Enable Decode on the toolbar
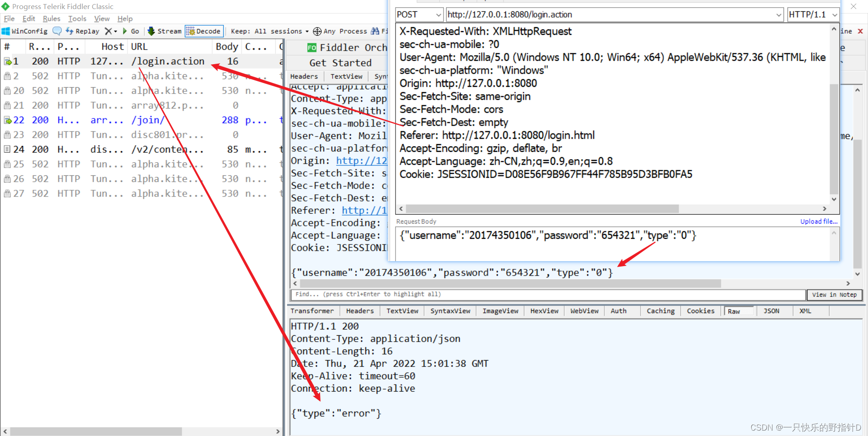The image size is (868, 436). tap(204, 31)
